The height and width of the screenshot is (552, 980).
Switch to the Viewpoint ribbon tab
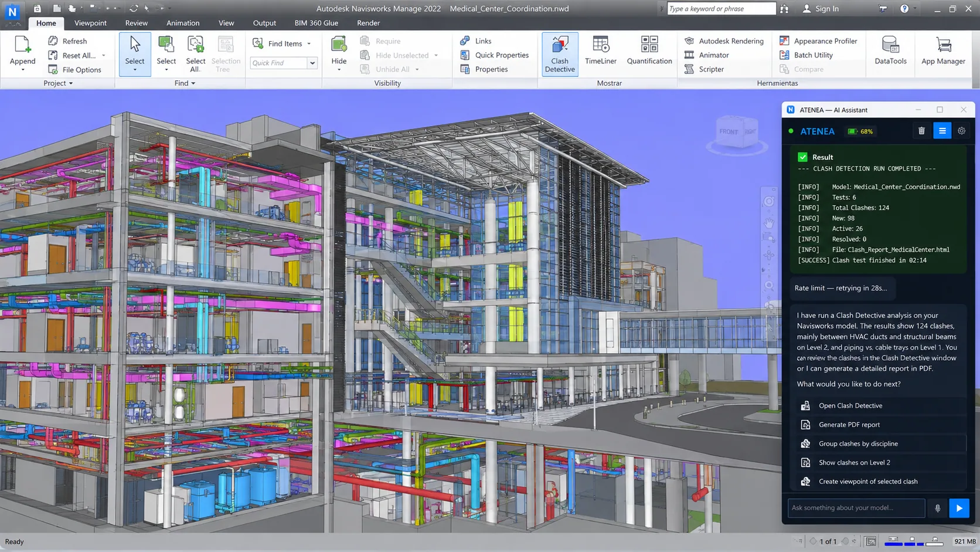[x=90, y=23]
